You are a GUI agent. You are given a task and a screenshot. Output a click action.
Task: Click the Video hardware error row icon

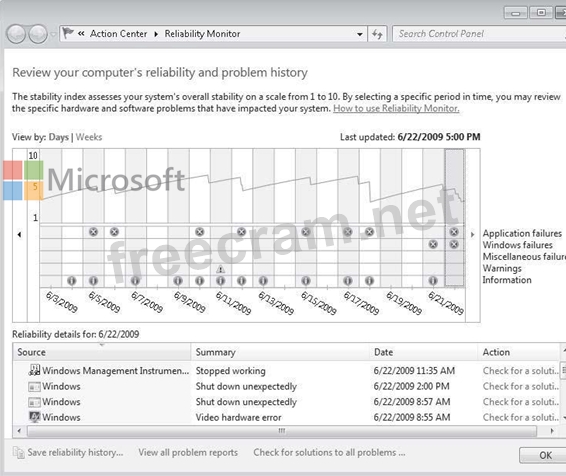34,417
